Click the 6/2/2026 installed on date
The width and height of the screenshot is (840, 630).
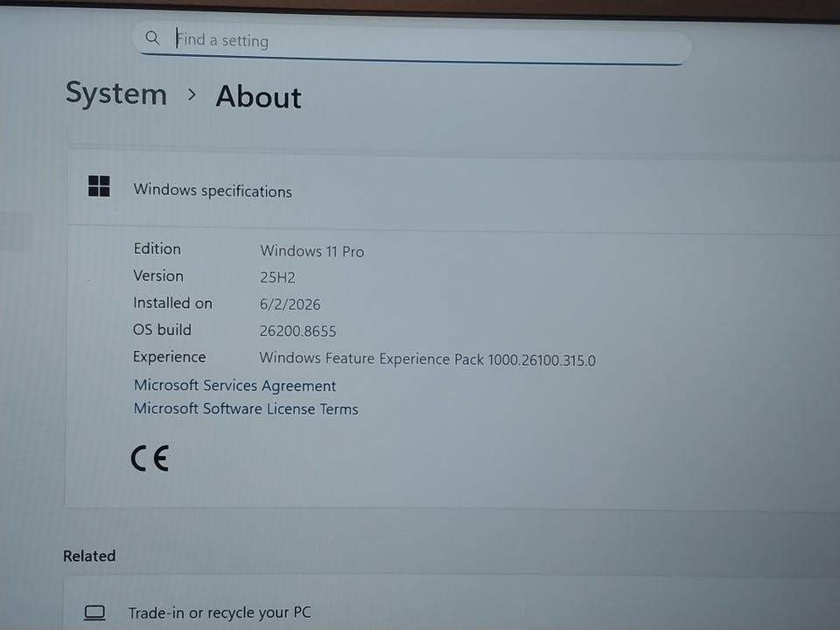[x=290, y=304]
